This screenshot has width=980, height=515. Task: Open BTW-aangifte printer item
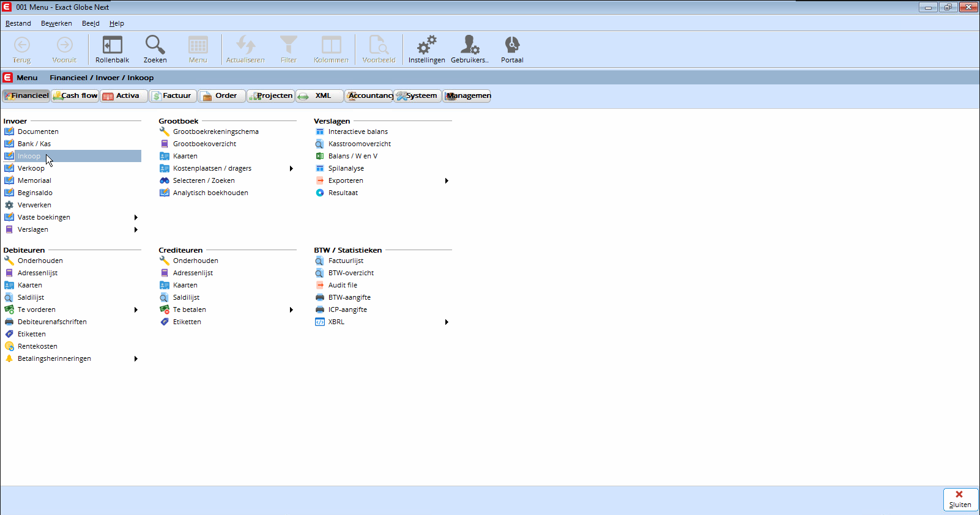click(349, 297)
